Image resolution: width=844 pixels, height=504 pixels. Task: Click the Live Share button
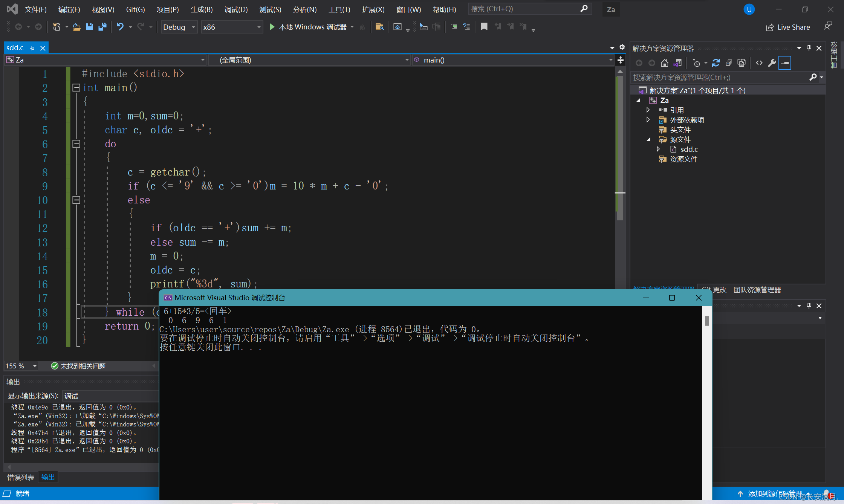[x=788, y=27]
